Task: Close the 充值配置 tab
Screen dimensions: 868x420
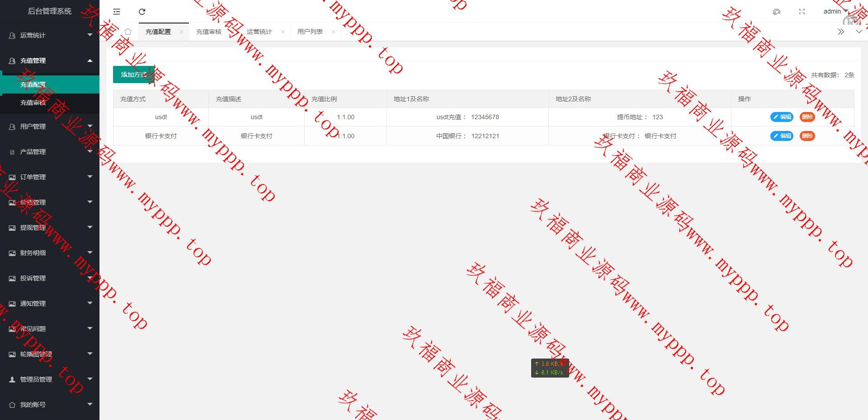Action: click(182, 32)
